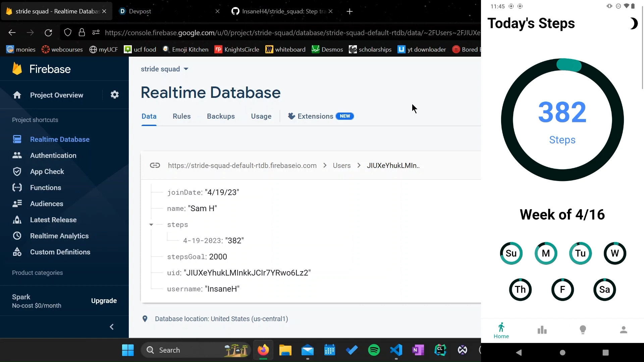Viewport: 644px width, 362px height.
Task: Open the stats bar chart tab in app
Action: [x=542, y=330]
